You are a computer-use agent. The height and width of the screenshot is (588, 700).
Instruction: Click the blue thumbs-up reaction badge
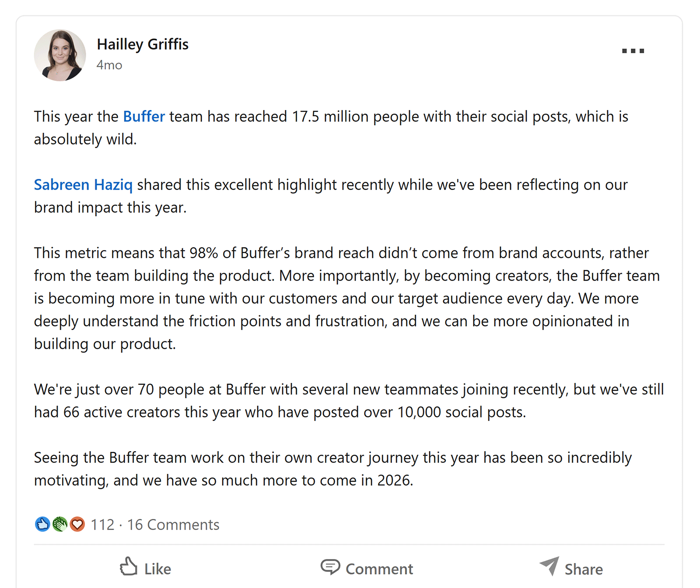pyautogui.click(x=42, y=524)
